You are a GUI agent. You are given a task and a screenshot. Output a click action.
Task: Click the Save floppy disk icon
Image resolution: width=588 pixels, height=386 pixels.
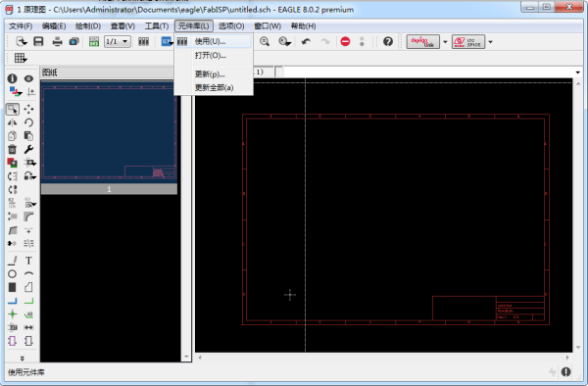click(x=38, y=41)
